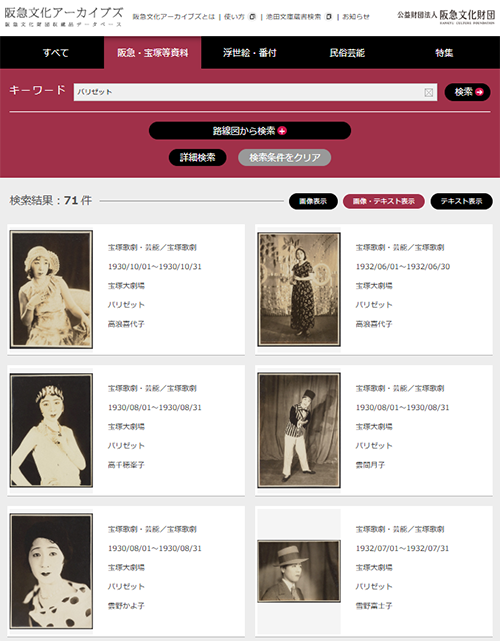Click the external link icon beside 使い方
This screenshot has height=641, width=500.
[253, 17]
